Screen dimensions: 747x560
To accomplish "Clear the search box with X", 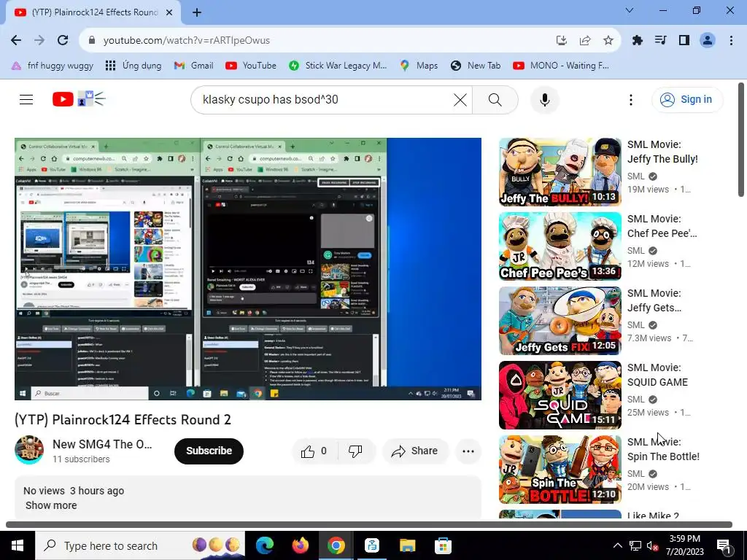I will click(460, 99).
